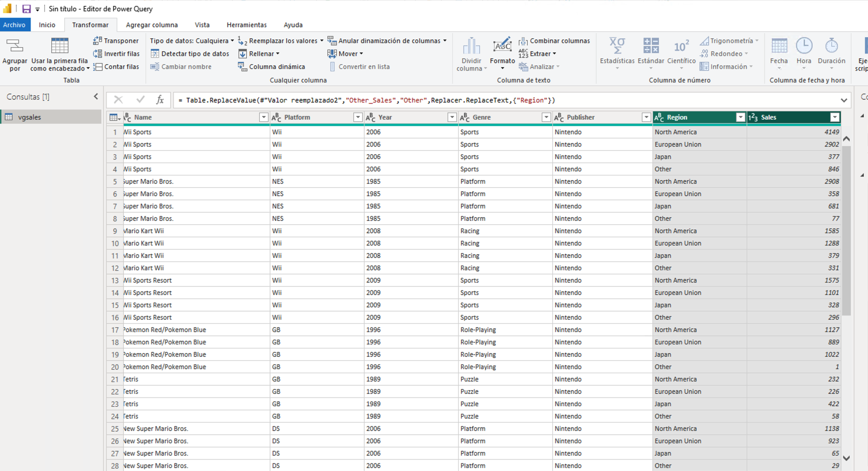Click the Duración stopwatch icon
Screen dimensions: 868x471
click(831, 46)
